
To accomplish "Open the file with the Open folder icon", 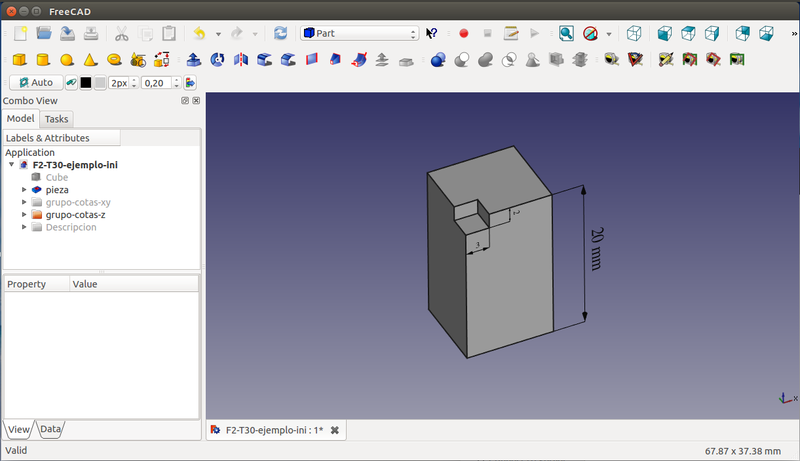I will (x=43, y=33).
